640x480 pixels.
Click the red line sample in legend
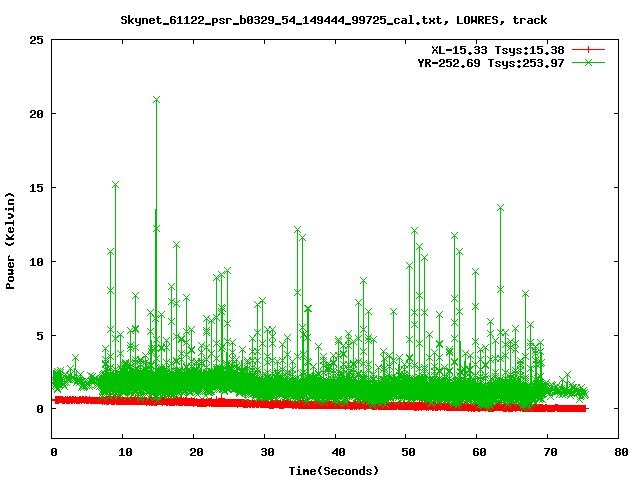tap(589, 49)
